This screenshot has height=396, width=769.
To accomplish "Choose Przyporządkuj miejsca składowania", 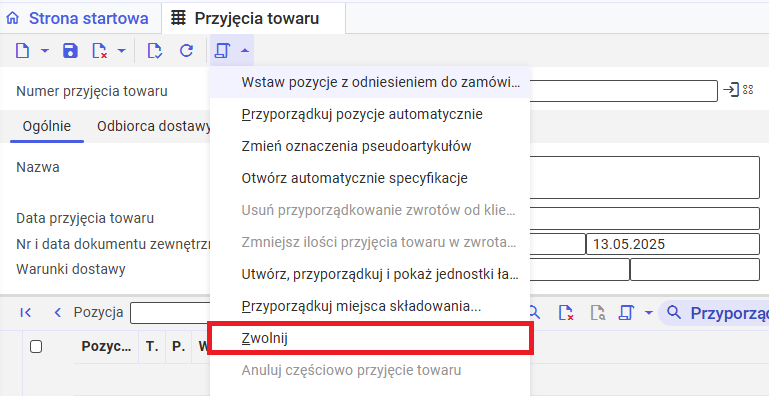I will pyautogui.click(x=370, y=306).
